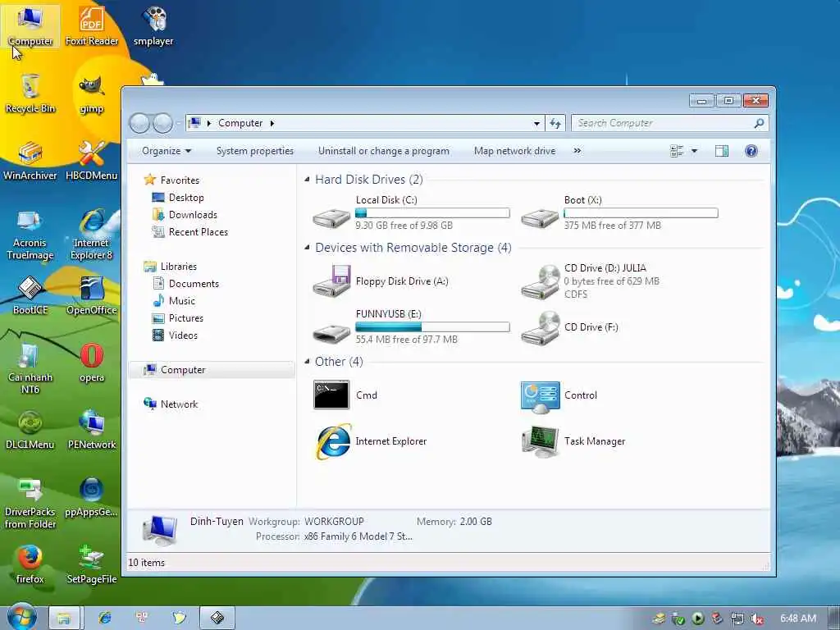Open Recent Places in navigation pane
This screenshot has height=630, width=840.
click(190, 231)
